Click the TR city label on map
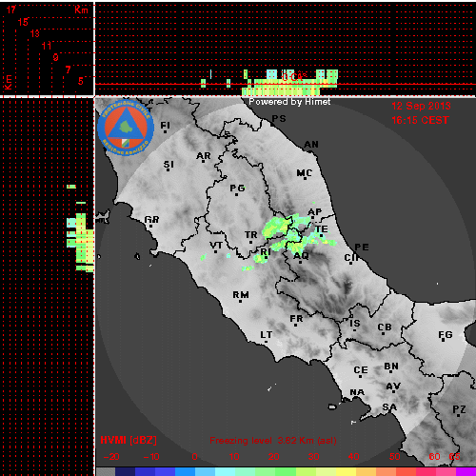 click(251, 235)
